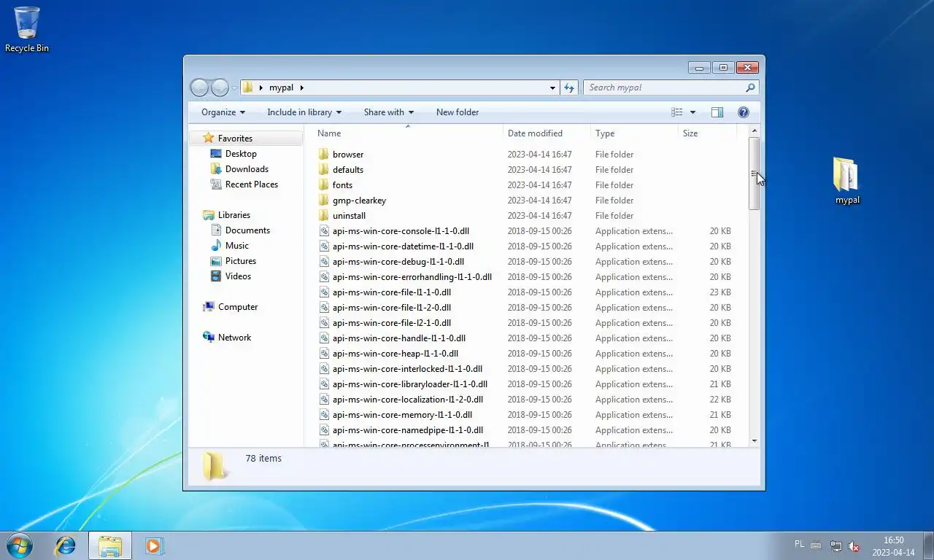
Task: Select the gmp-clearkey folder icon
Action: [324, 201]
